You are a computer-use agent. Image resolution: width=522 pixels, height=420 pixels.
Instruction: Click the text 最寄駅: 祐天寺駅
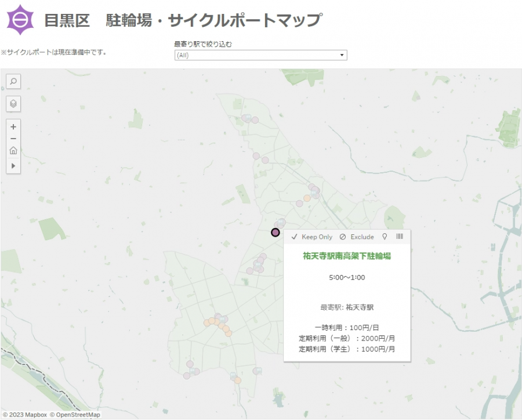347,307
